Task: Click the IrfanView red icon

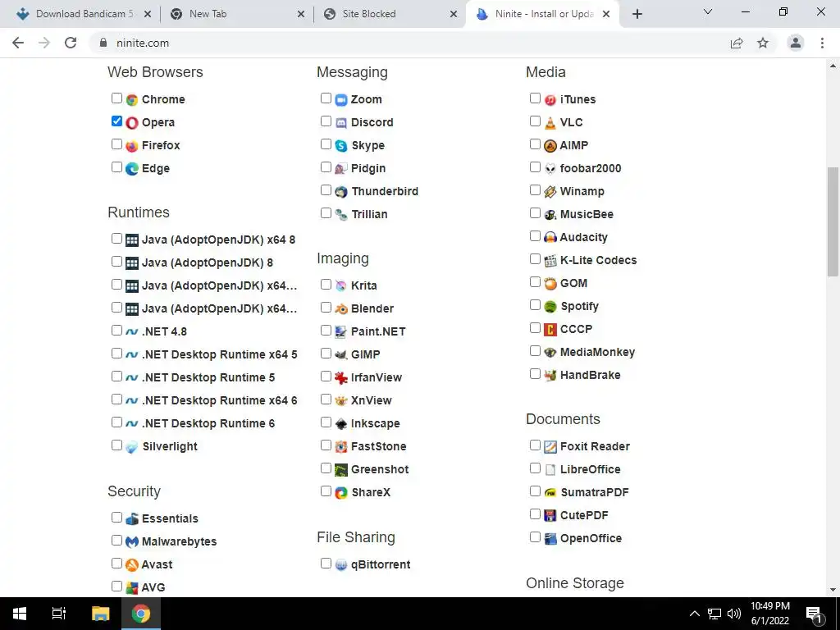Action: point(341,377)
